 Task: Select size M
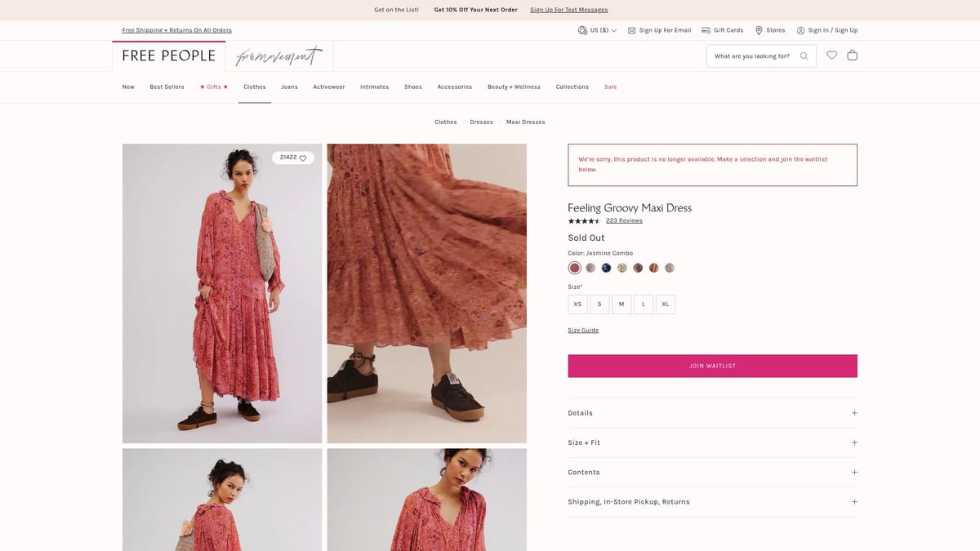621,304
